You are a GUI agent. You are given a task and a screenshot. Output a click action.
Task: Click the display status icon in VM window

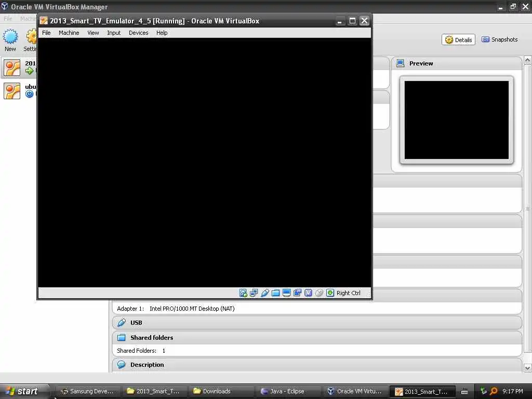coord(286,293)
